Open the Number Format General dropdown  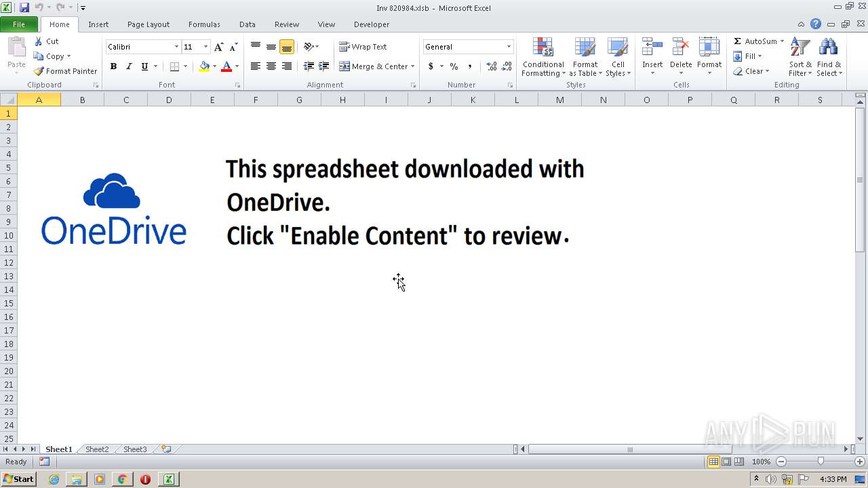(x=509, y=47)
